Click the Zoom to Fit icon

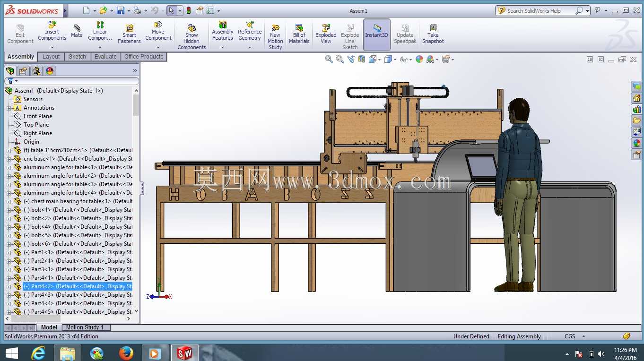(x=329, y=59)
